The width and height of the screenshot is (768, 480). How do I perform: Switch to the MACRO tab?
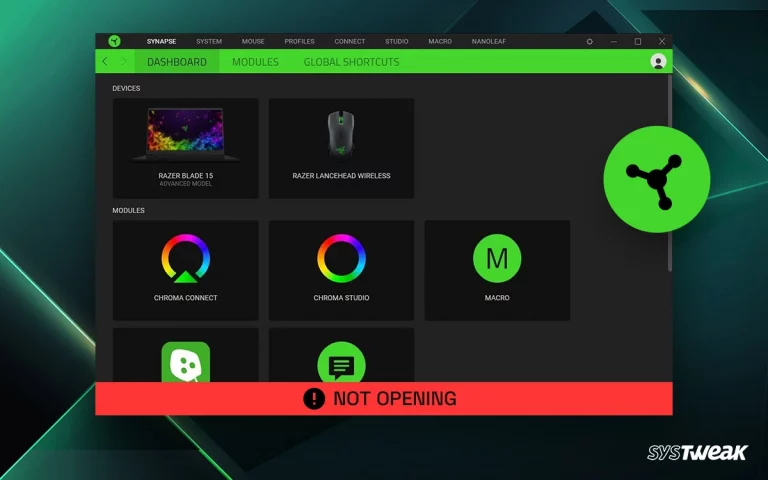(x=440, y=42)
